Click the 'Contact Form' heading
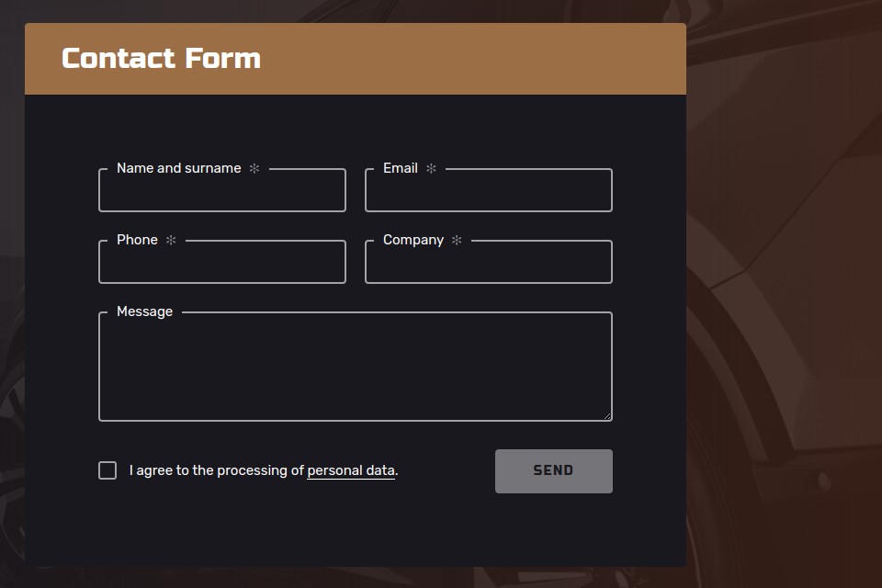The height and width of the screenshot is (588, 882). (x=160, y=58)
